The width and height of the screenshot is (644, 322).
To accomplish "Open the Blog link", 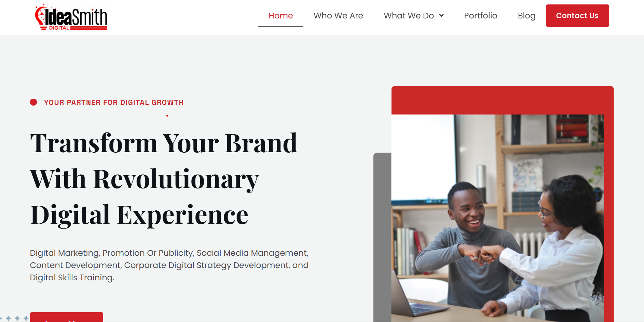I will point(526,16).
